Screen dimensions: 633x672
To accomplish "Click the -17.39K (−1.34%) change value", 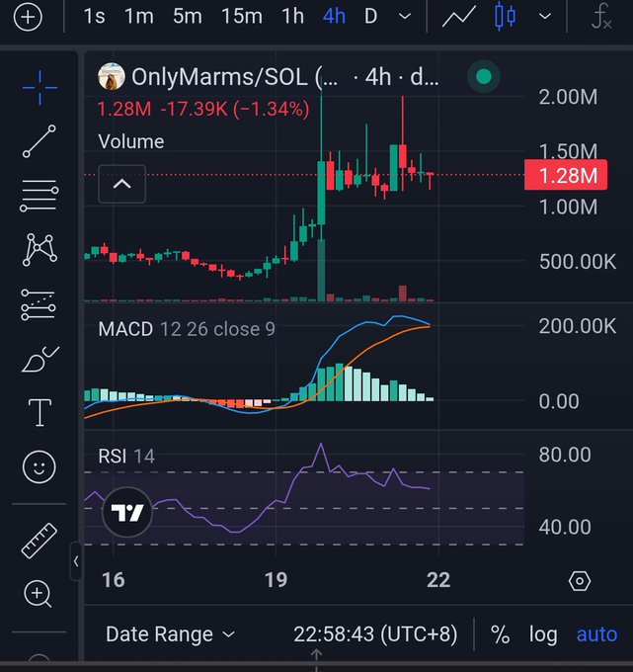I will pyautogui.click(x=235, y=109).
